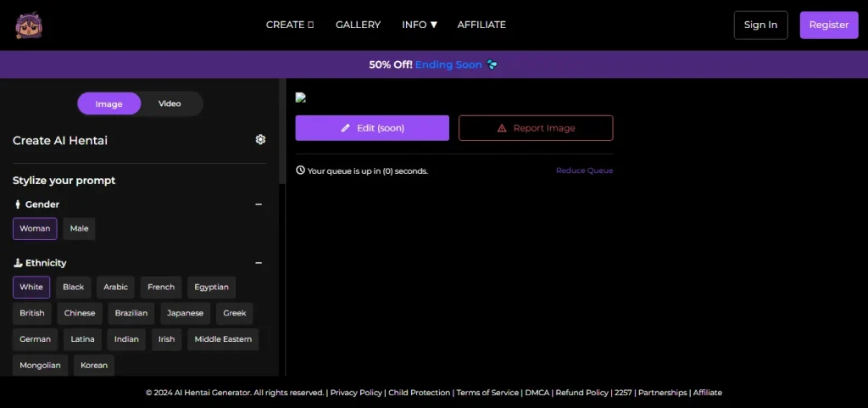
Task: Pick the British option
Action: coord(32,313)
